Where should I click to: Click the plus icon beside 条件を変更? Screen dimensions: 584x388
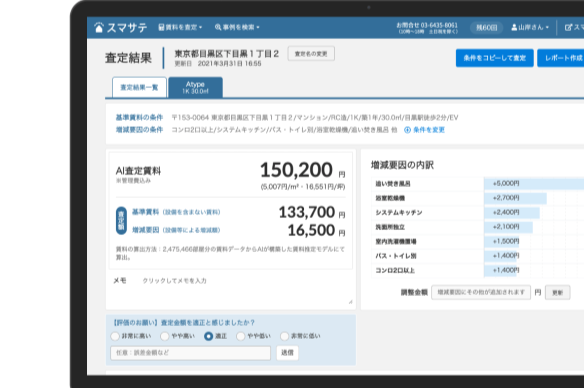pos(407,130)
